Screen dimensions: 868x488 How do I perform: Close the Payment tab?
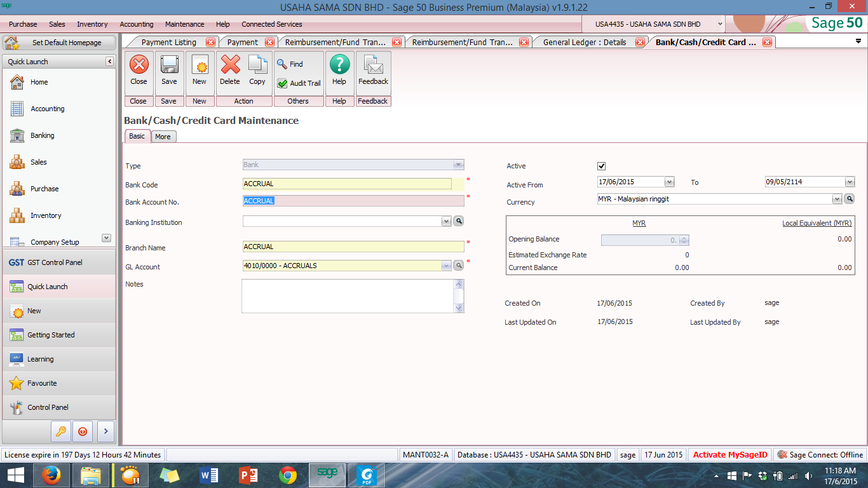269,43
